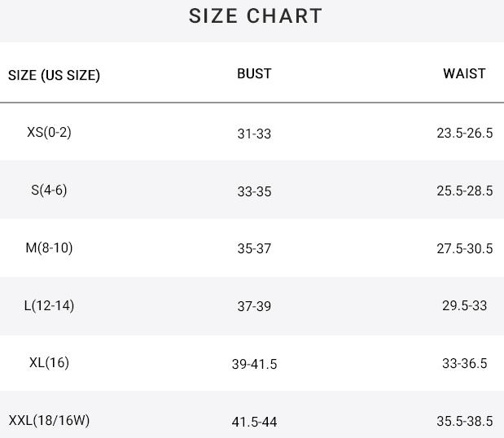Click bust measurement 39-41.5
Image resolution: width=504 pixels, height=438 pixels.
(254, 364)
